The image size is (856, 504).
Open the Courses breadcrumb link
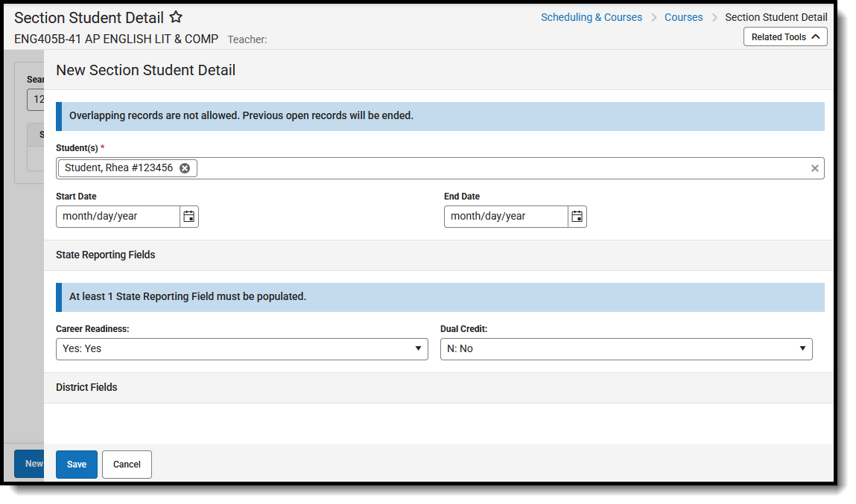683,16
